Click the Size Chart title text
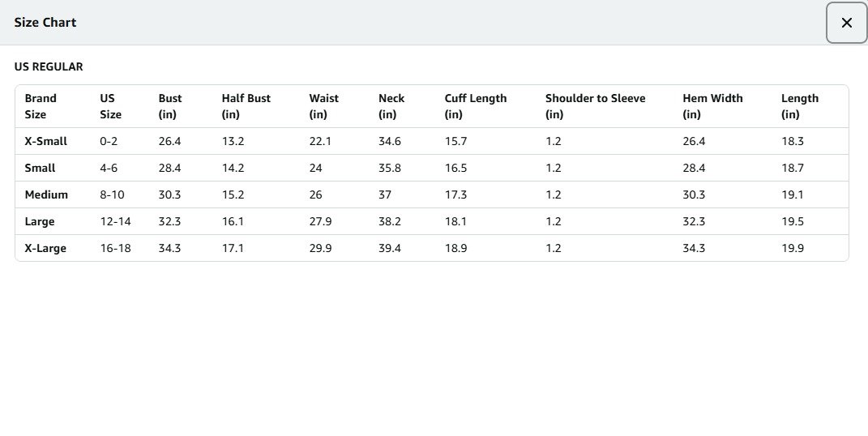This screenshot has height=436, width=868. pyautogui.click(x=45, y=23)
